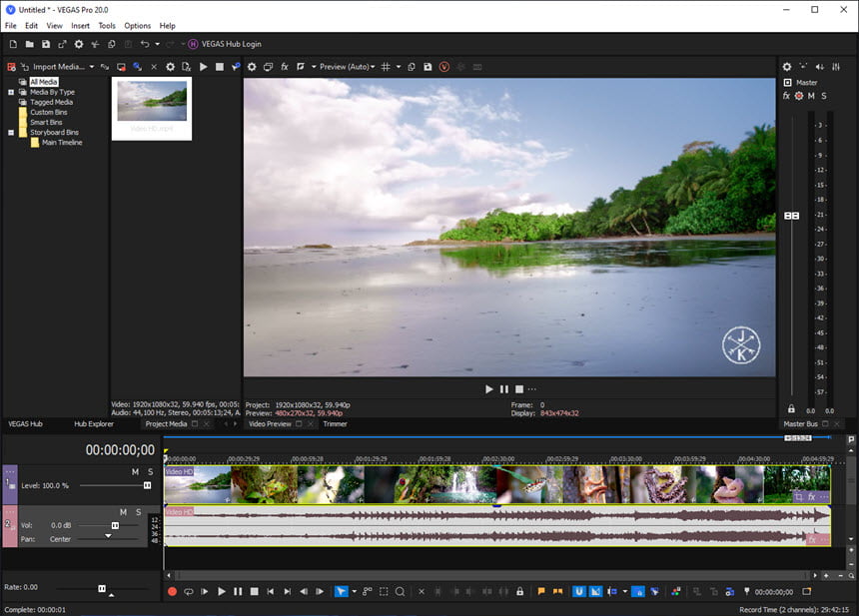Select the Zoom magnifier edit tool
The width and height of the screenshot is (859, 616).
click(x=400, y=592)
